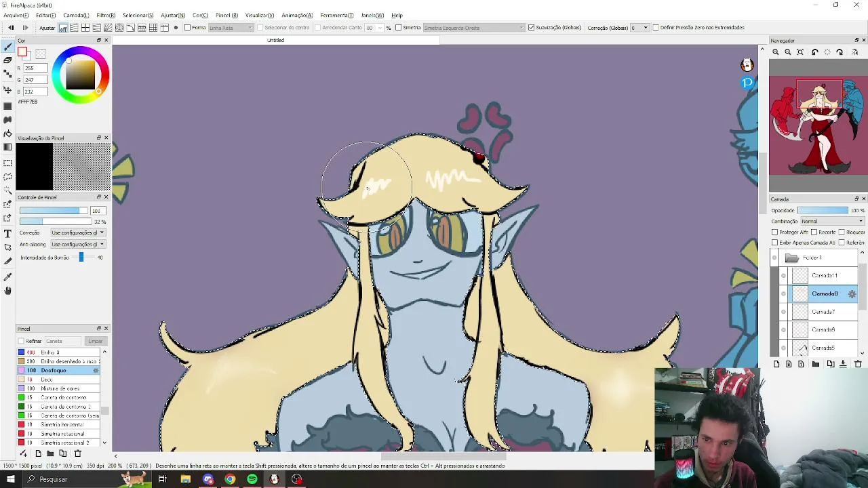Check Exibir Apenas Camada Atual option
Image resolution: width=868 pixels, height=488 pixels.
click(x=775, y=243)
